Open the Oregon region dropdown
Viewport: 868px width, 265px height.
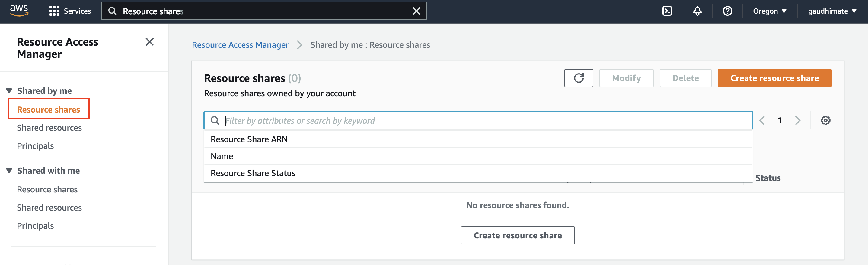point(769,11)
